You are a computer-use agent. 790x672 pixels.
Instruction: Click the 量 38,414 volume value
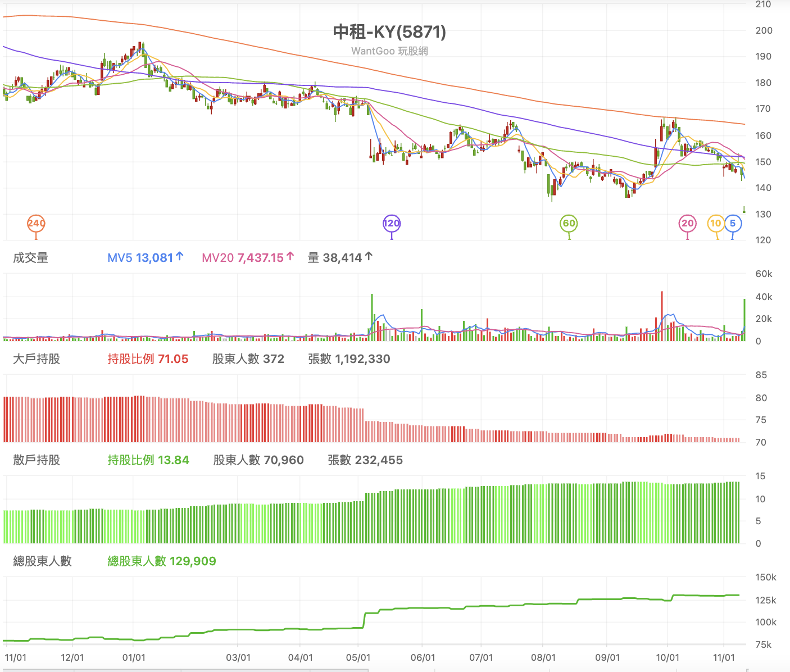click(x=340, y=258)
